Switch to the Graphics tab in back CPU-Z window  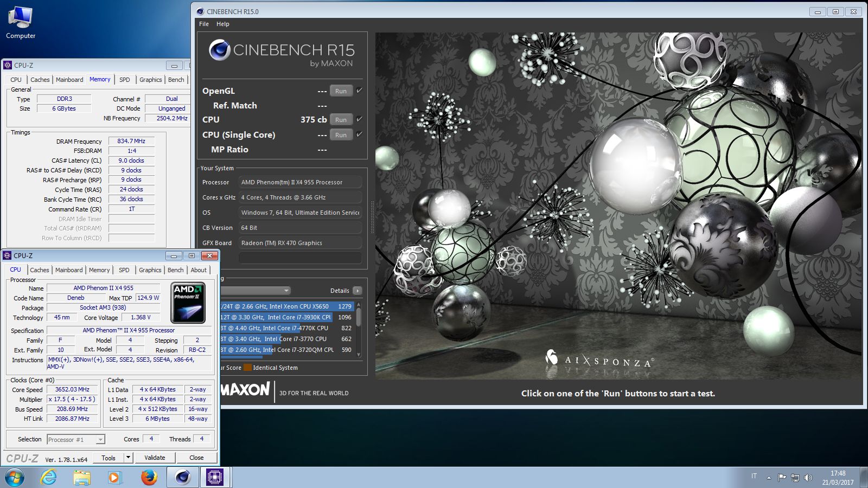coord(151,80)
